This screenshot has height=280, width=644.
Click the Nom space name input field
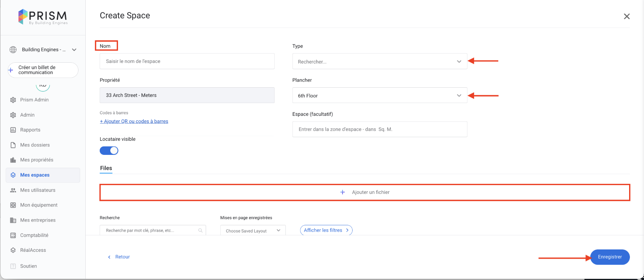(x=187, y=62)
